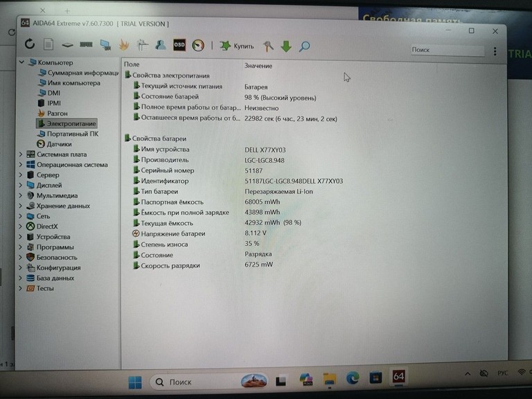Click the 43898 mWh value
The height and width of the screenshot is (399, 532).
262,212
